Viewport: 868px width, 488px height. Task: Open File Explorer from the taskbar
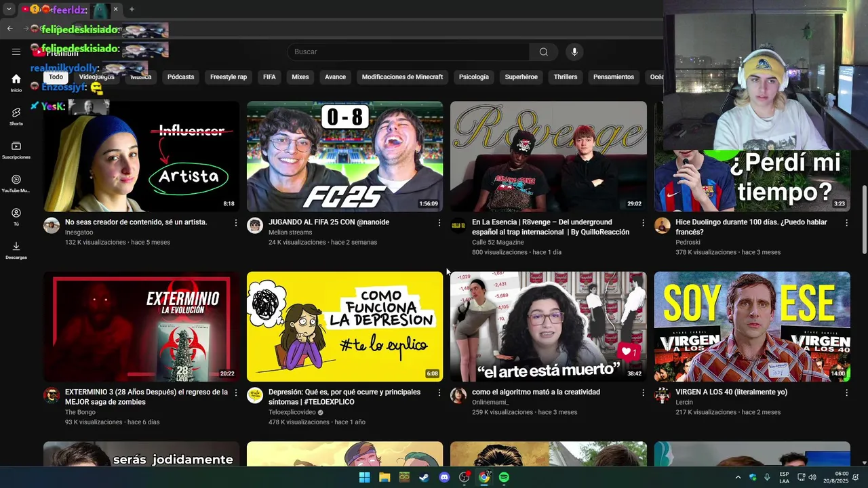point(384,477)
